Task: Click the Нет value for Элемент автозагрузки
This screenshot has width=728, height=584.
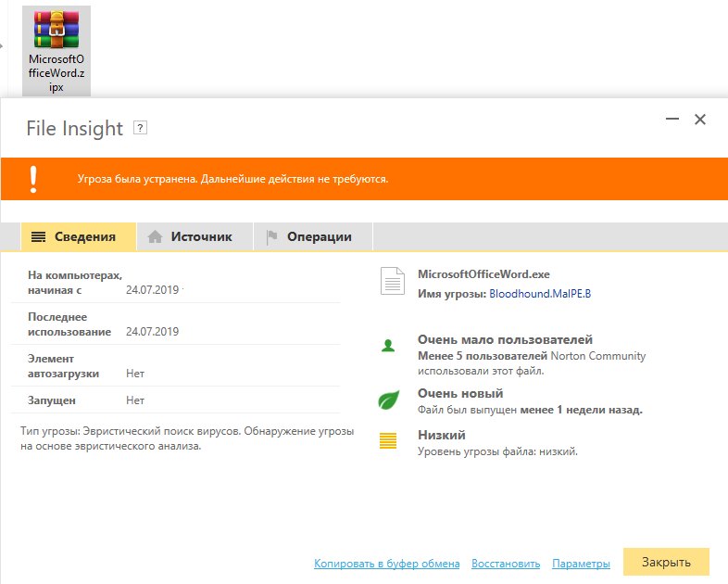Action: pyautogui.click(x=135, y=374)
